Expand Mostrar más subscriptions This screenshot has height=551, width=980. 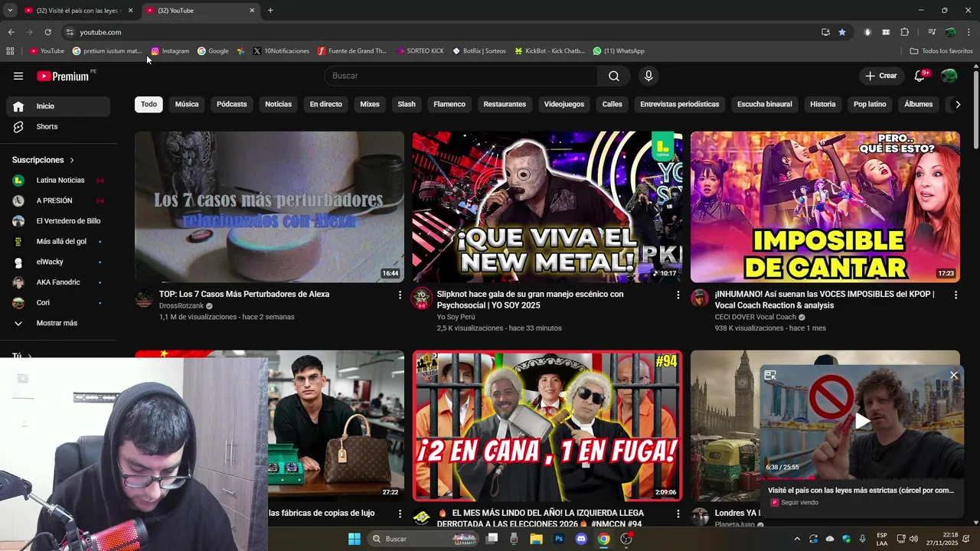[58, 323]
